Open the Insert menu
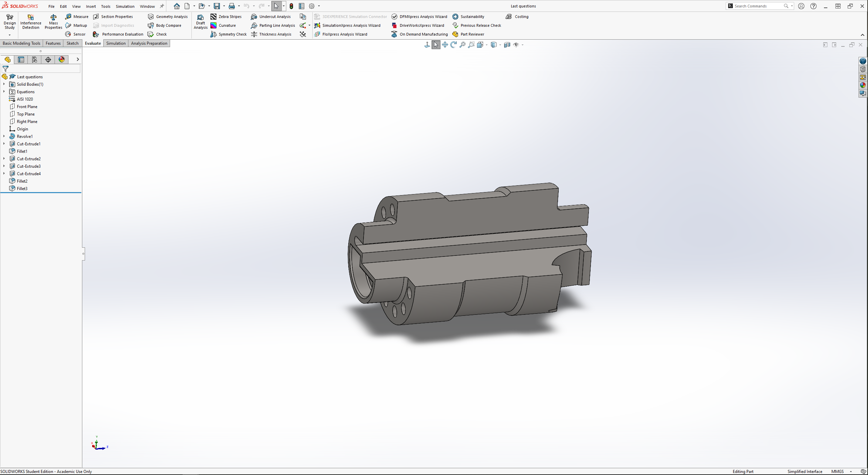 coord(91,6)
